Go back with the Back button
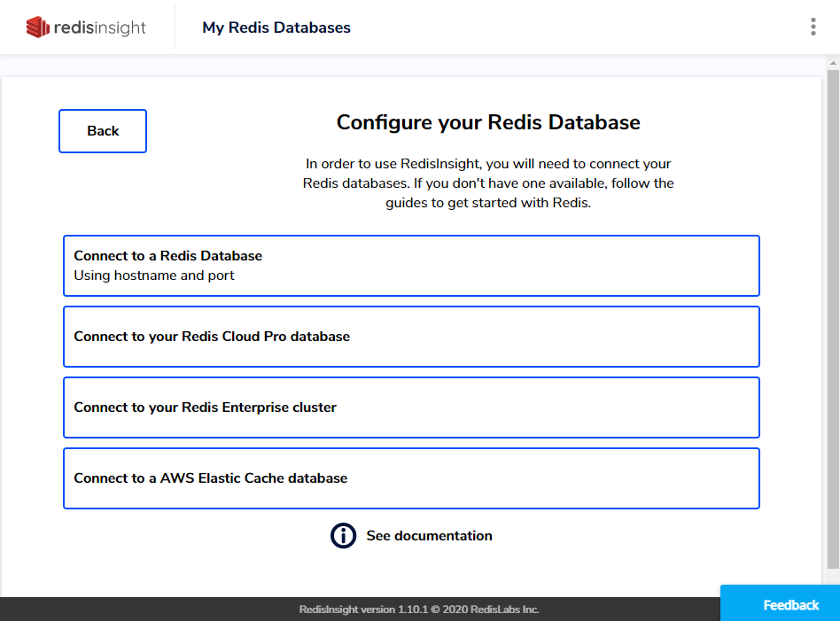 [x=103, y=131]
